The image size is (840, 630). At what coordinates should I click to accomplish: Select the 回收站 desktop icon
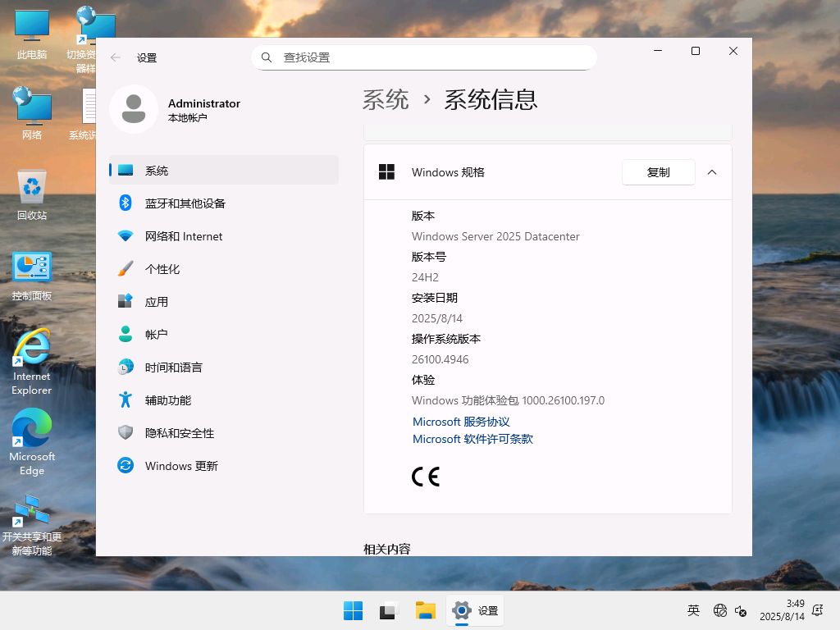coord(32,194)
